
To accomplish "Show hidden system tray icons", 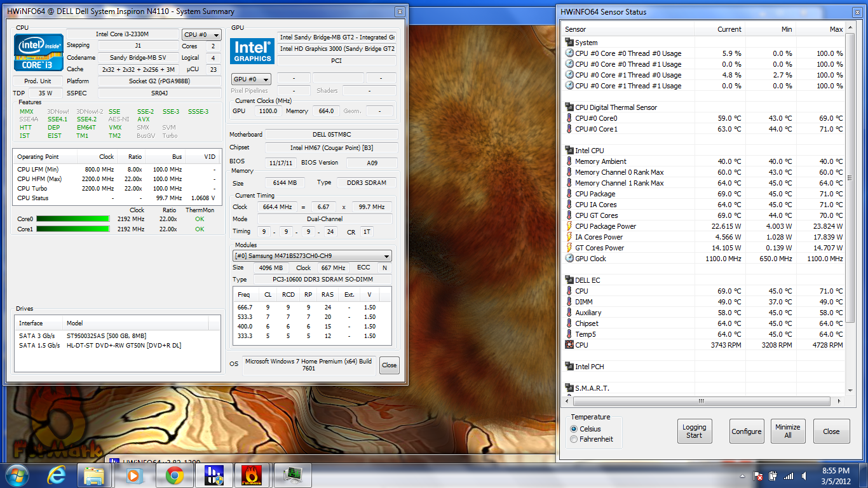I will 742,475.
